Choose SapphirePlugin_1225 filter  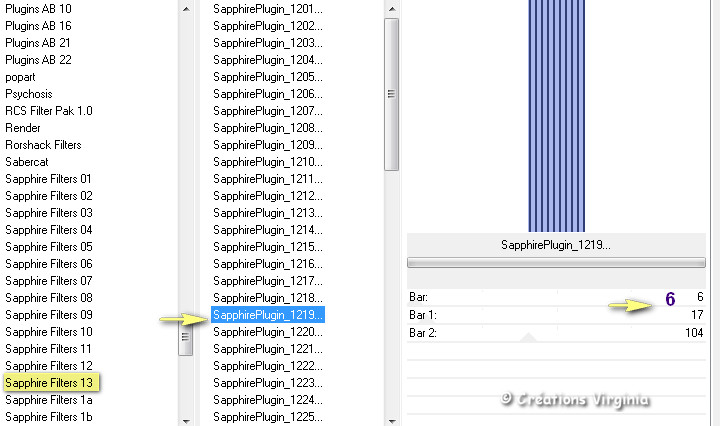point(268,416)
